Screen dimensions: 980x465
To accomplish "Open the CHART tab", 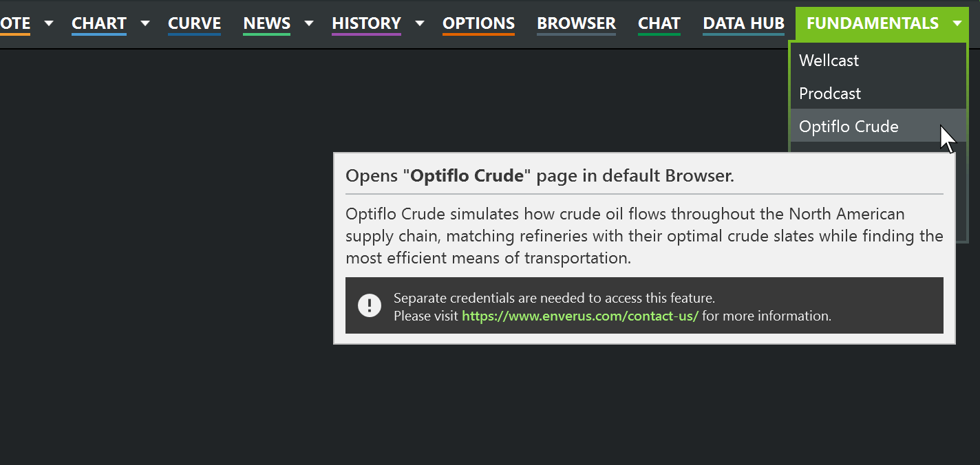I will point(99,23).
